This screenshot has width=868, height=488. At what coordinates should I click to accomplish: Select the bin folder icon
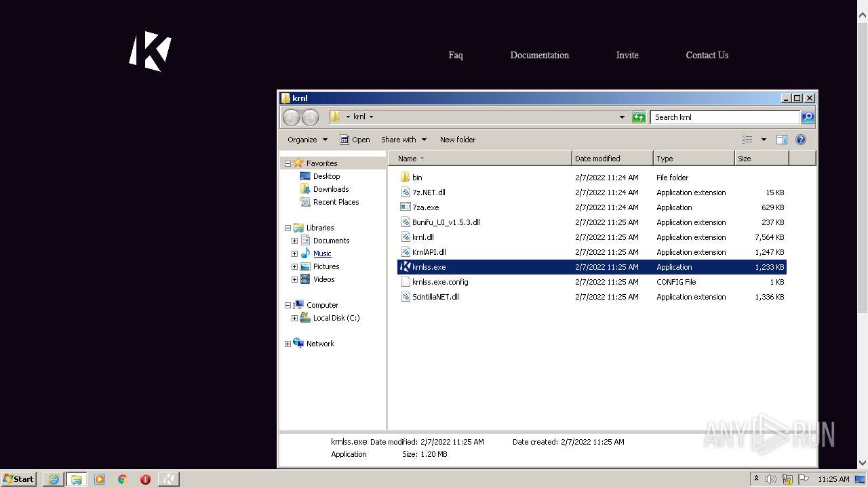coord(406,178)
